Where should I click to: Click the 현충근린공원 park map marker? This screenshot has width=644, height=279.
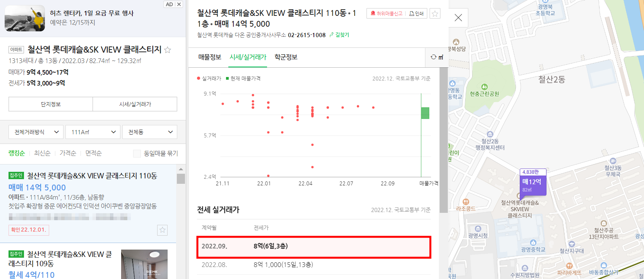[484, 87]
